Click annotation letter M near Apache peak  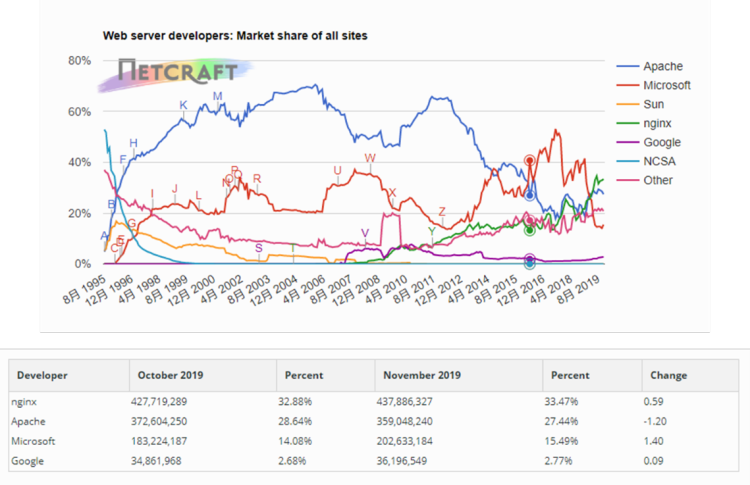(x=218, y=97)
